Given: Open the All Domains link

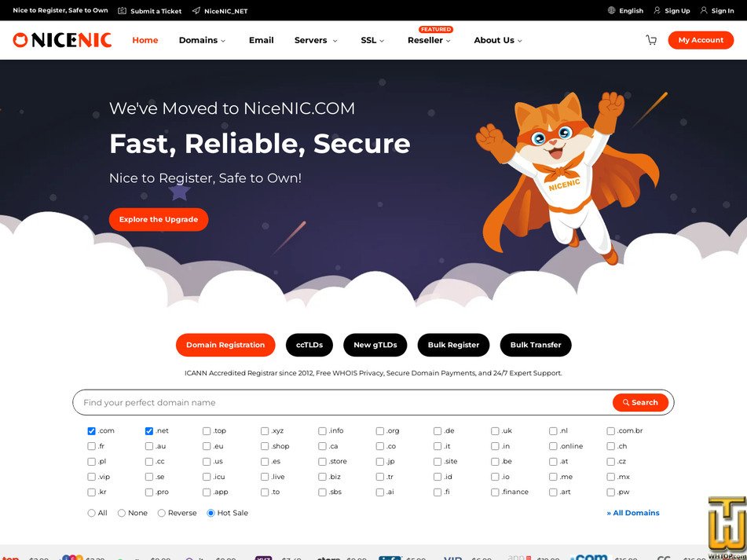Looking at the screenshot, I should [x=632, y=513].
